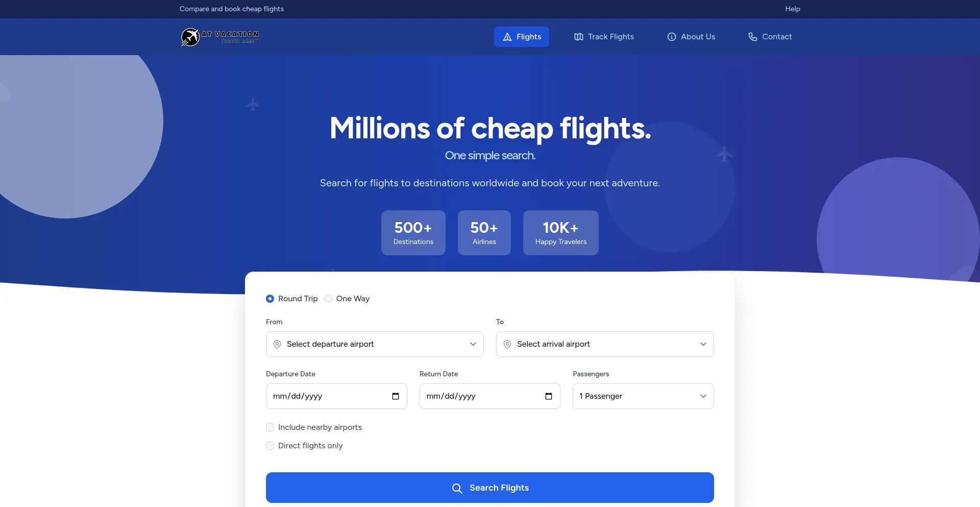Open the Departure Date calendar picker icon
The width and height of the screenshot is (980, 507).
pos(396,396)
